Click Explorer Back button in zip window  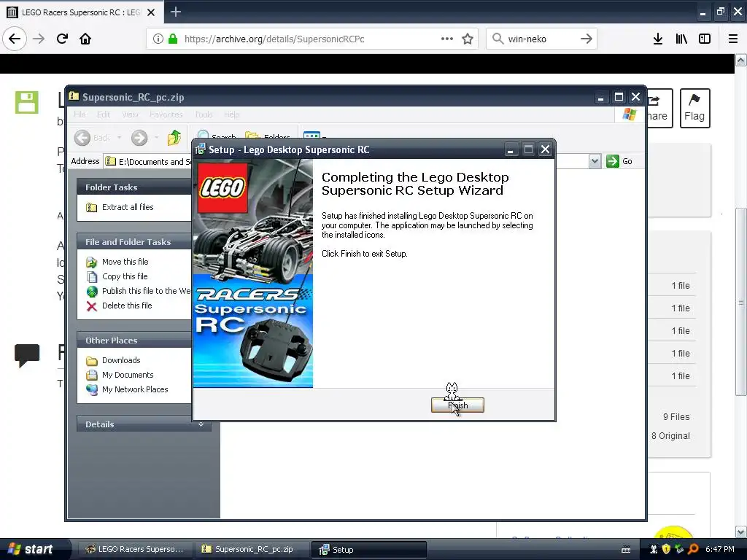[x=93, y=138]
